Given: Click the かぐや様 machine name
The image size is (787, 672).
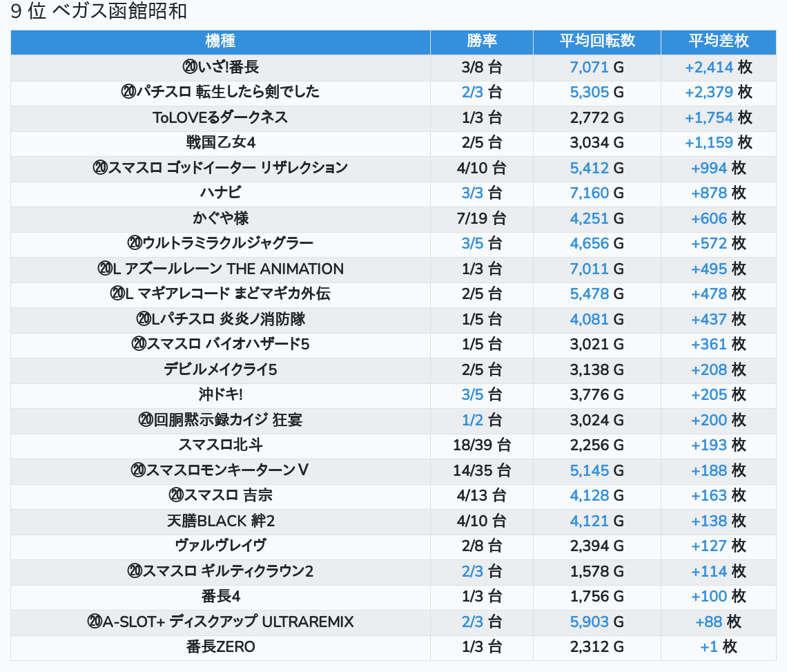Looking at the screenshot, I should (x=220, y=218).
